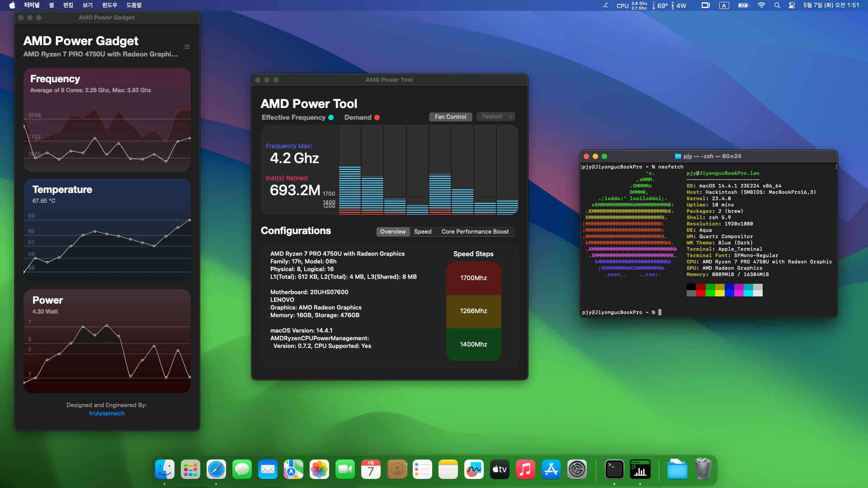Open Finder from the dock
Image resolution: width=868 pixels, height=488 pixels.
coord(165,469)
